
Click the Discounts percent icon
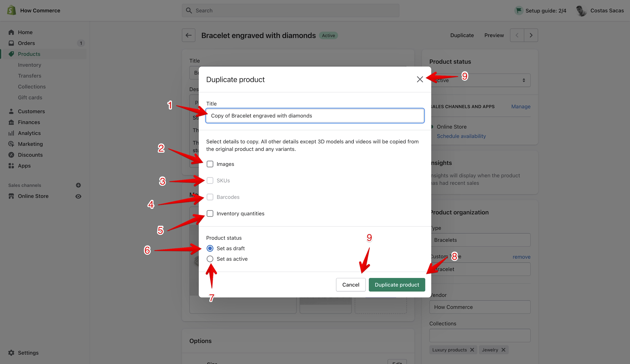11,155
